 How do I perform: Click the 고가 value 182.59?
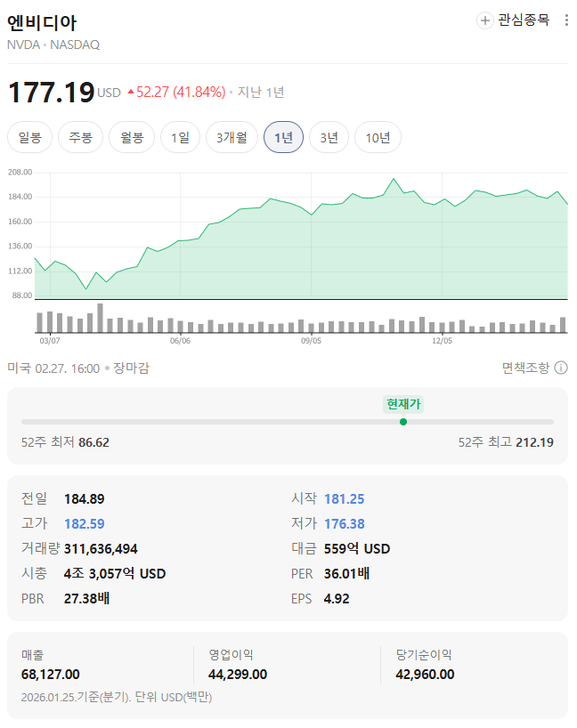point(84,524)
